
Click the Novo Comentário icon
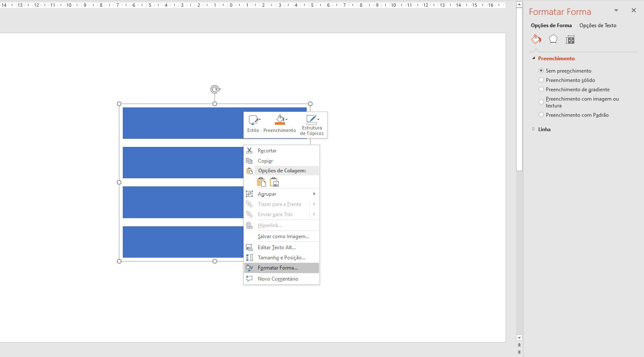249,279
